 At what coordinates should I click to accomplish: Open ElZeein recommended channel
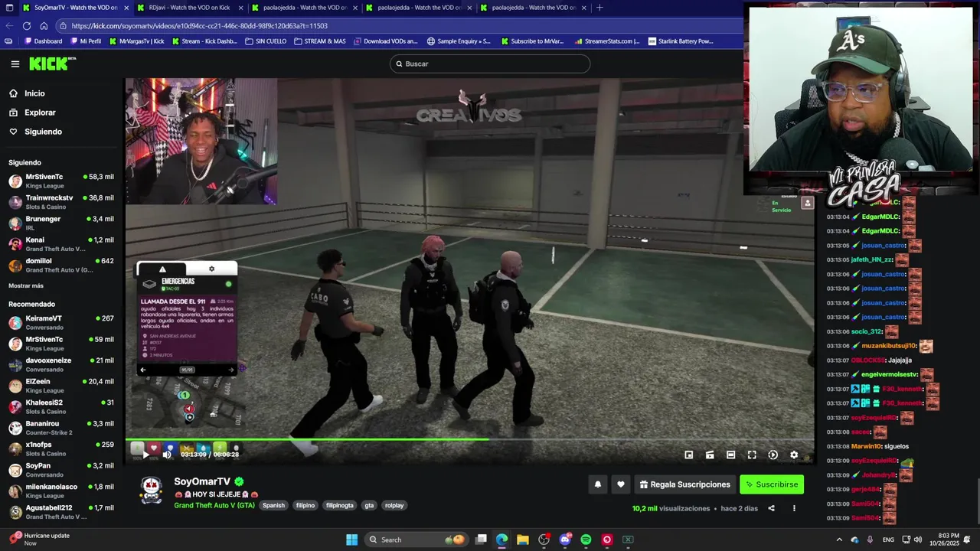click(61, 386)
